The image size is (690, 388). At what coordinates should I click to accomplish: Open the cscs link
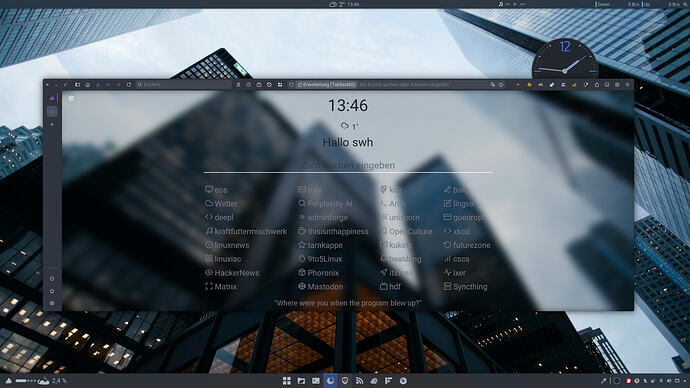pyautogui.click(x=457, y=259)
